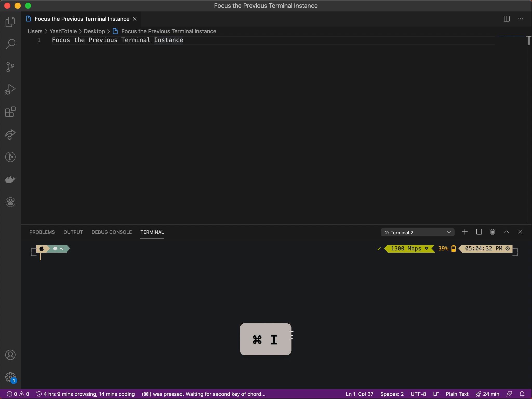Open Go to Line via Ln 1, Col 37
The image size is (532, 399).
[x=359, y=394]
